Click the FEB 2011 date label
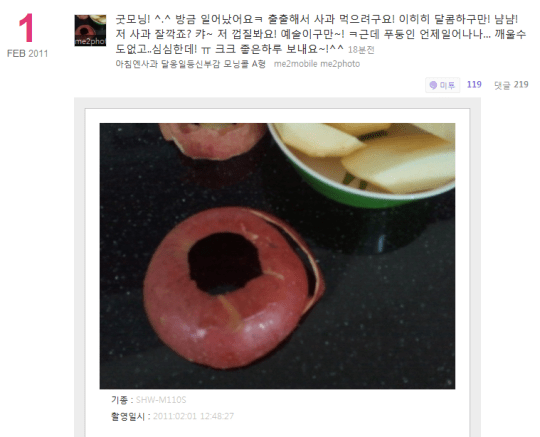 tap(27, 54)
